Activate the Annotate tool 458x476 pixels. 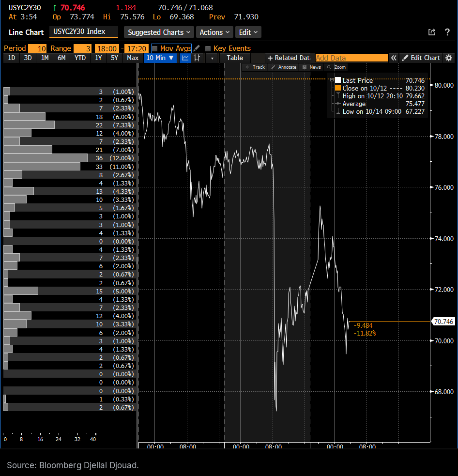coord(284,67)
